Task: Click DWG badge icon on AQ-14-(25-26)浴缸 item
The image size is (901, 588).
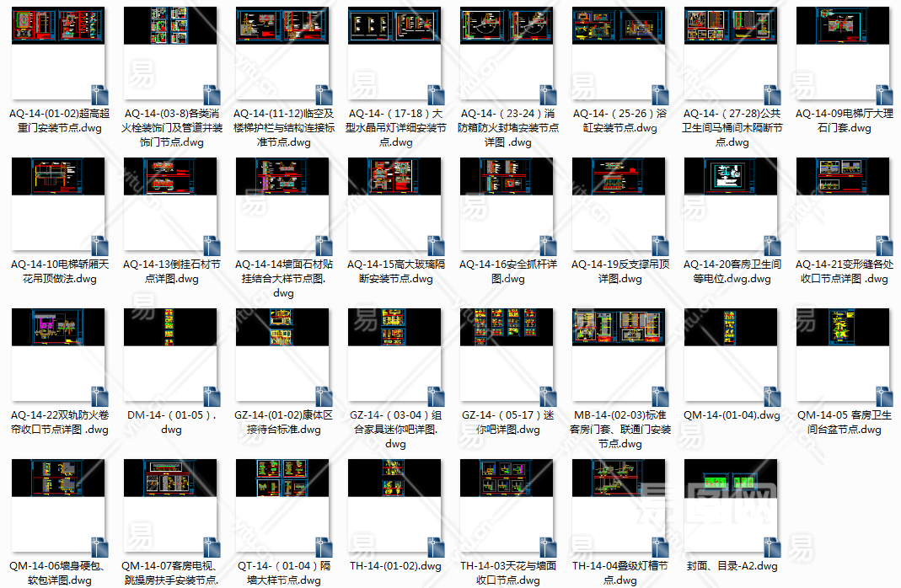Action: pyautogui.click(x=660, y=94)
